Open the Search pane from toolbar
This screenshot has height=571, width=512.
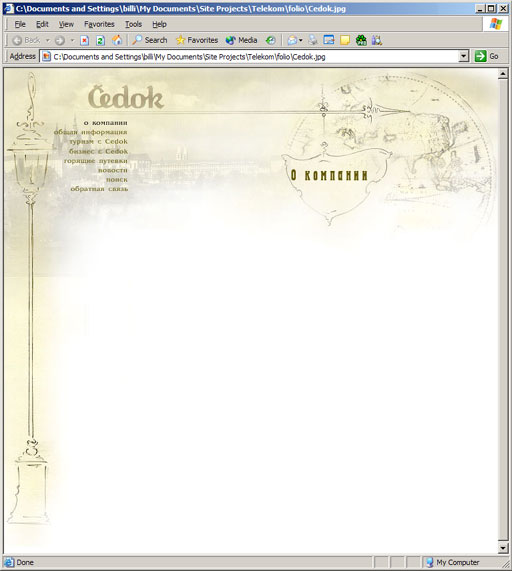pyautogui.click(x=149, y=40)
